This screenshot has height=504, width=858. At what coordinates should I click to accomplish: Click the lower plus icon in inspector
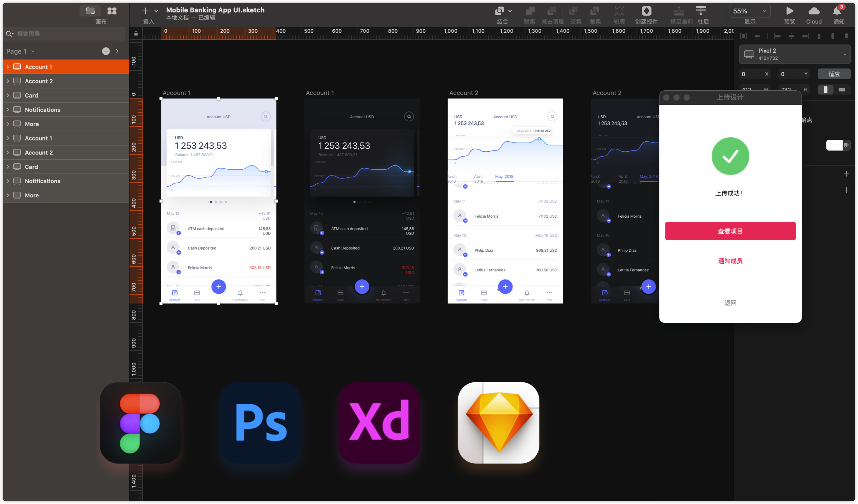pyautogui.click(x=846, y=190)
